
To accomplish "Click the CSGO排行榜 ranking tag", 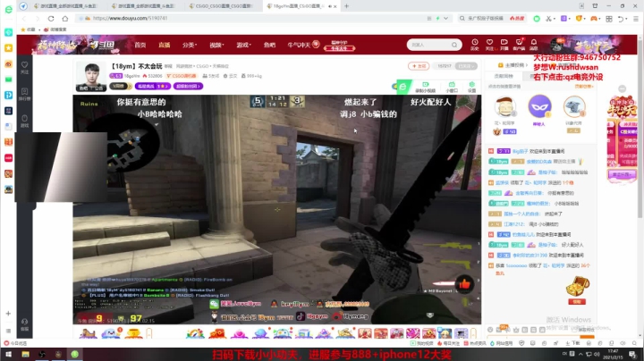I will 182,76.
